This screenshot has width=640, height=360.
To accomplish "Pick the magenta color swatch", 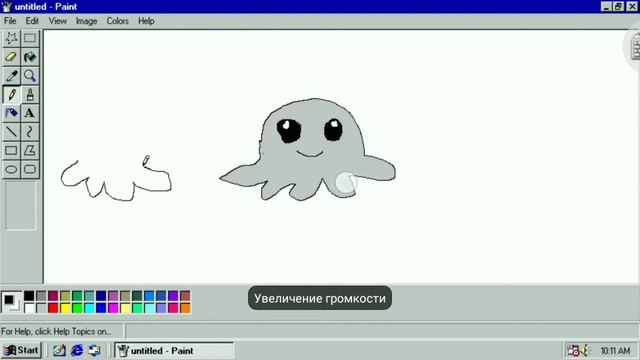I will pos(113,308).
